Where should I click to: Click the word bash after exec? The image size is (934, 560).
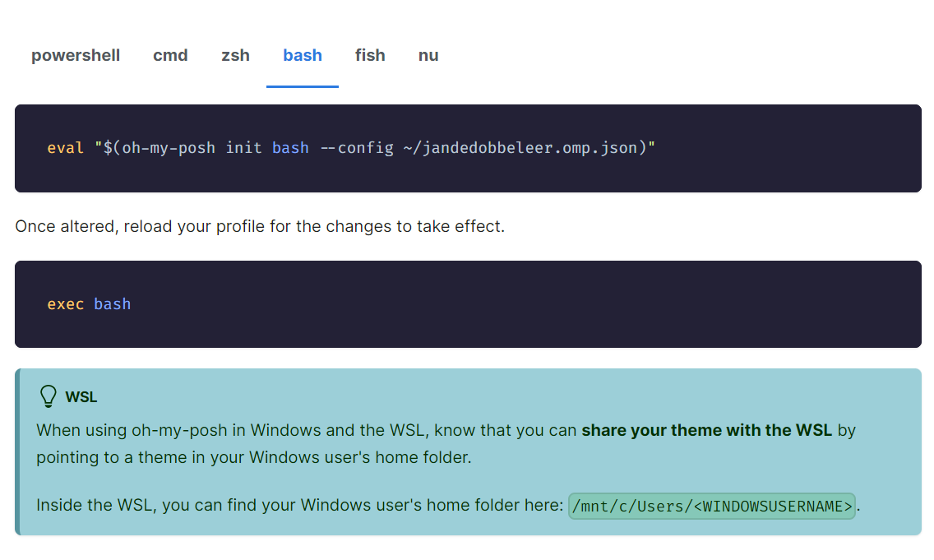[112, 304]
